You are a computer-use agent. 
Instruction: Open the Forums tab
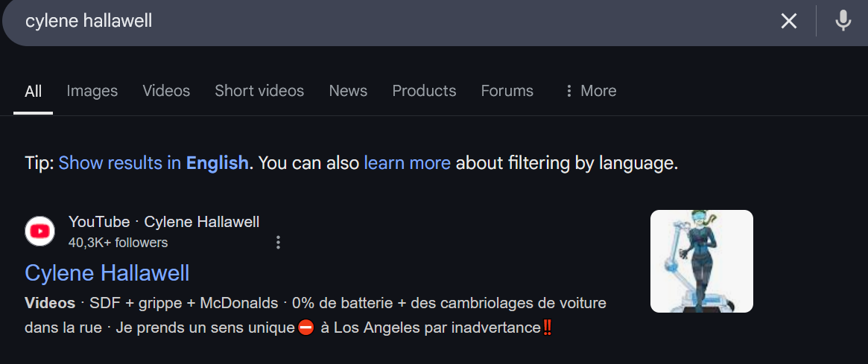pyautogui.click(x=507, y=91)
